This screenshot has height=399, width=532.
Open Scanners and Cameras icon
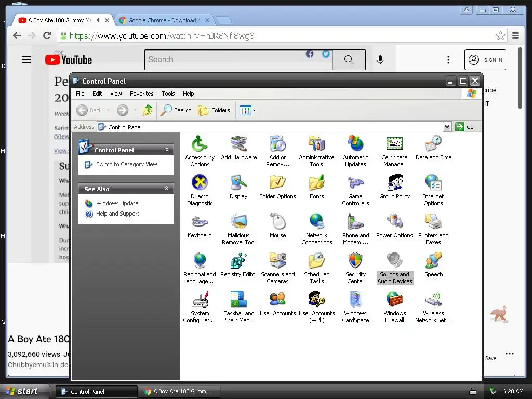point(277,269)
